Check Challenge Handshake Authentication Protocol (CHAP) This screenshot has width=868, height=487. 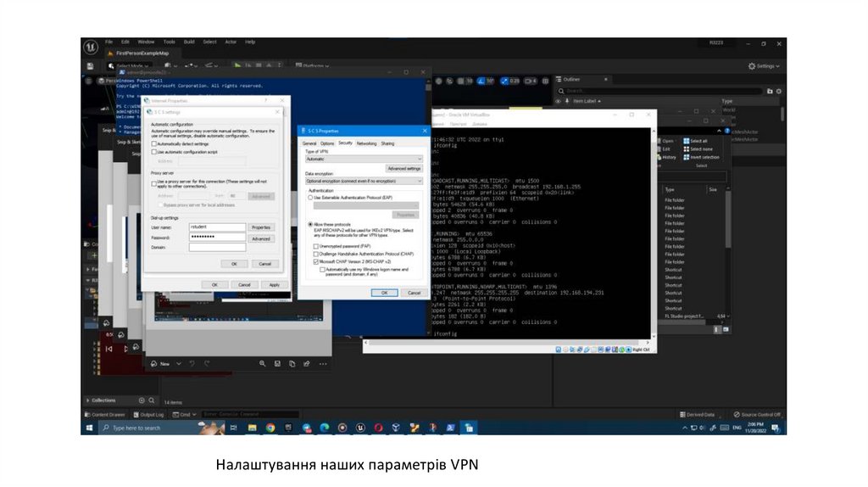click(316, 254)
